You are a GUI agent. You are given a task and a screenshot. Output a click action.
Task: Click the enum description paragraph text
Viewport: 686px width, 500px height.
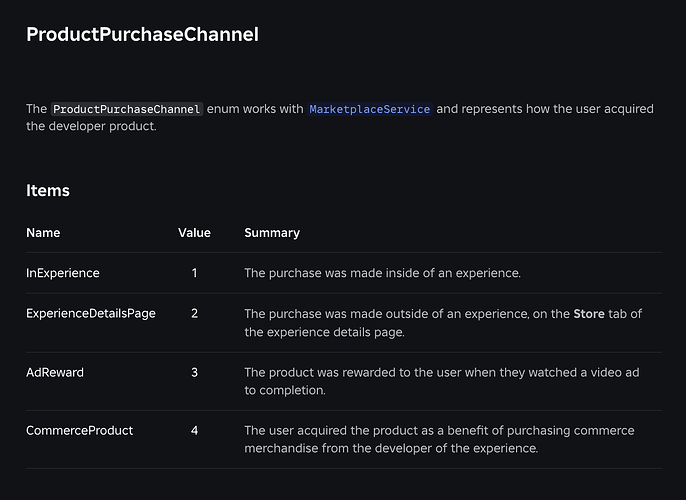tap(340, 117)
